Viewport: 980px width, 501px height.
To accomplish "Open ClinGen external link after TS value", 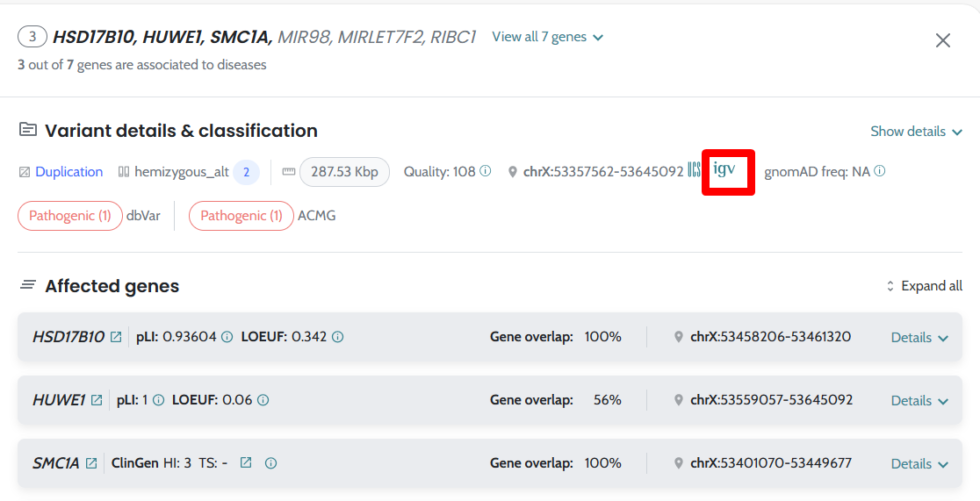I will (x=246, y=463).
